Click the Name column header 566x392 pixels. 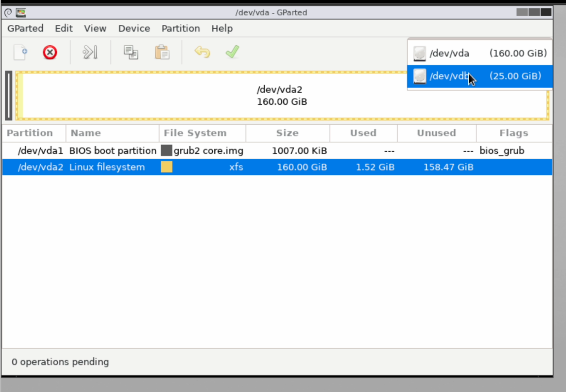tap(112, 133)
